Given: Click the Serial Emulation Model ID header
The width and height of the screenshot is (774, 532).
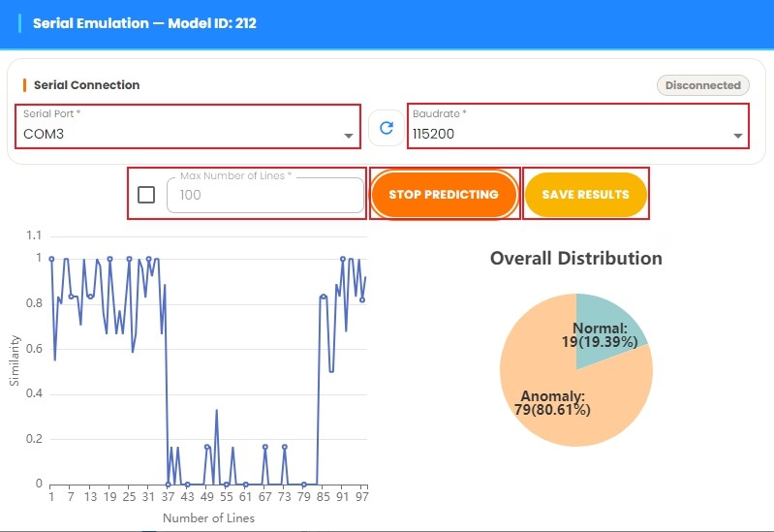Looking at the screenshot, I should coord(144,23).
